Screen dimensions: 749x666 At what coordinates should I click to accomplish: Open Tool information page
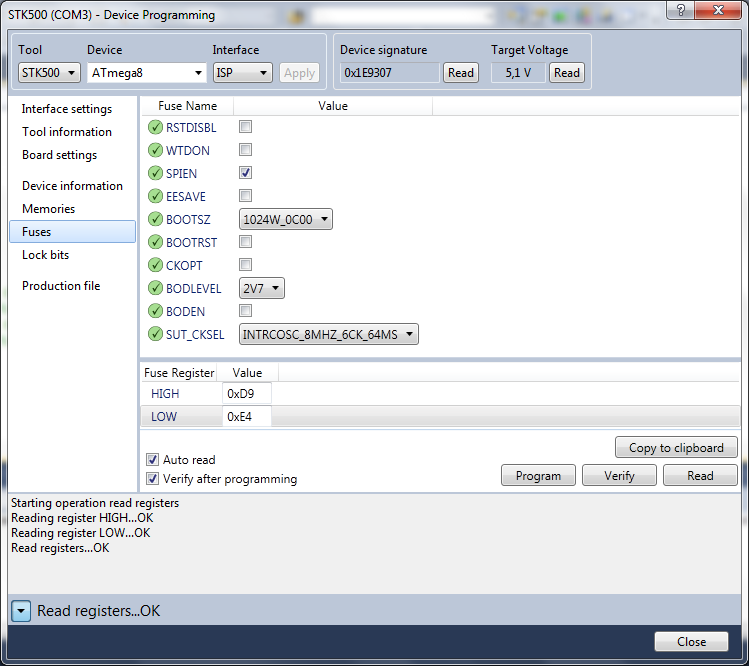(67, 132)
